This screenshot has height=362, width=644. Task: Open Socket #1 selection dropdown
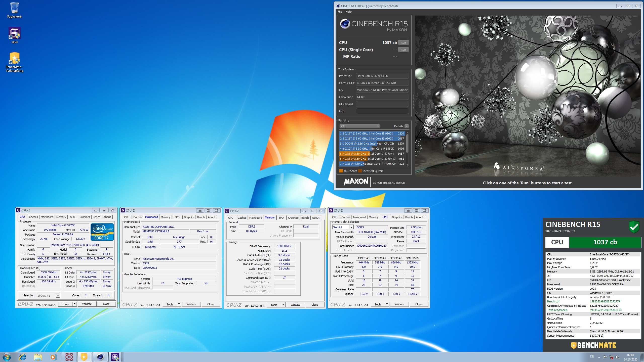(x=48, y=296)
